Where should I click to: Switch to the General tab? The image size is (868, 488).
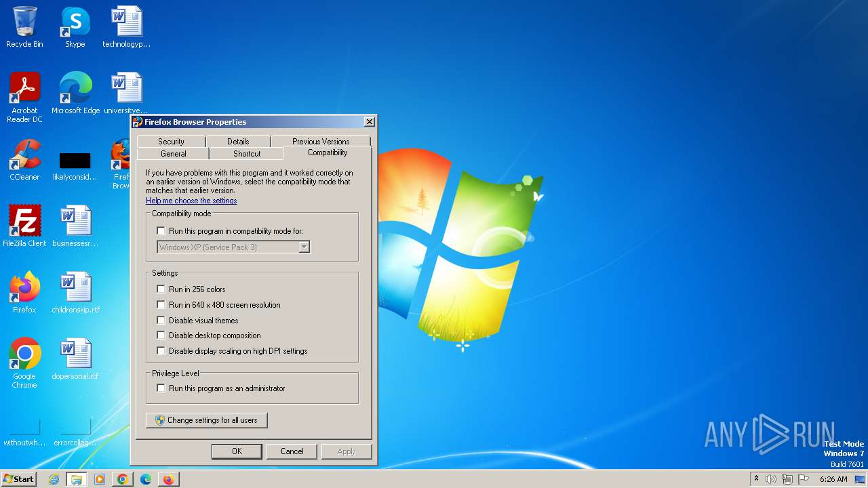(x=173, y=154)
